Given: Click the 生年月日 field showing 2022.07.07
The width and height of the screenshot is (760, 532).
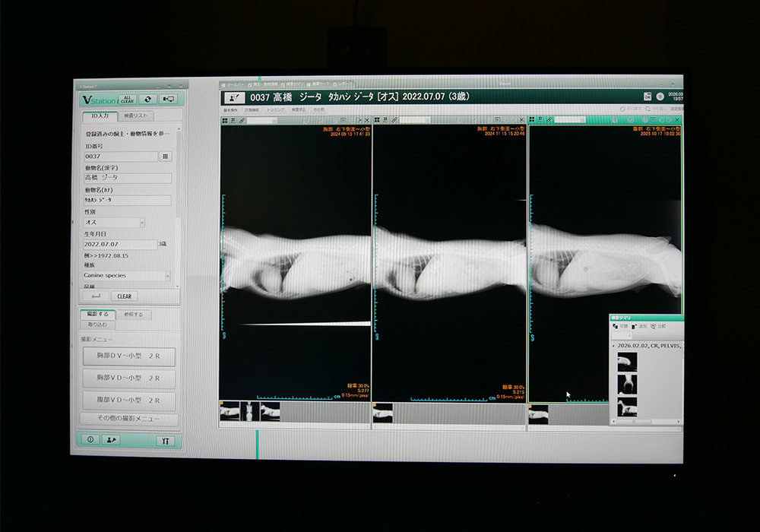Looking at the screenshot, I should (x=120, y=244).
